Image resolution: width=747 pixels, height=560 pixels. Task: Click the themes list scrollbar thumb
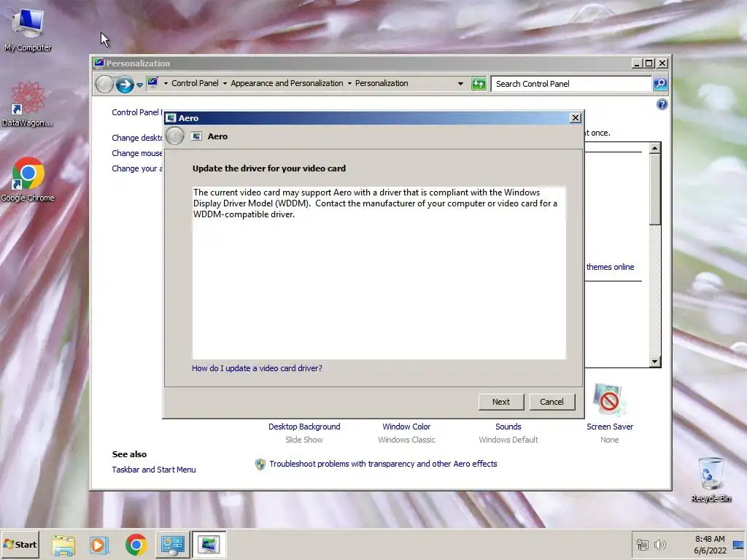pos(655,189)
